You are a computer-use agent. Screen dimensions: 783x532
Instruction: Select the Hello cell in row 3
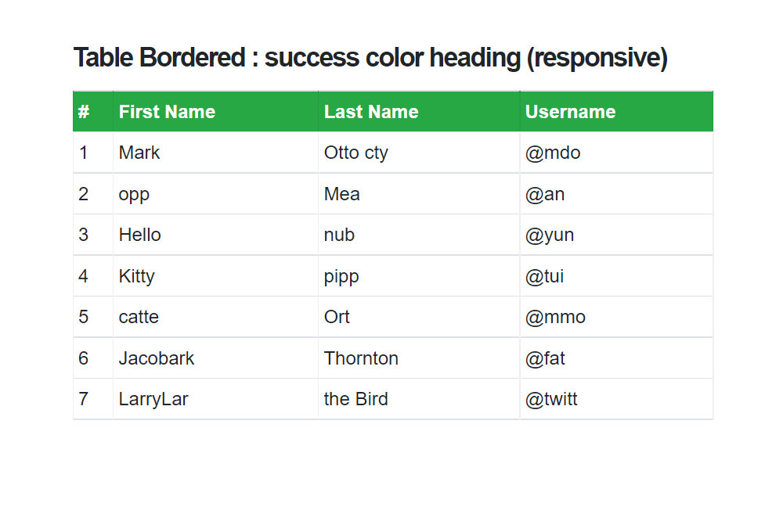point(215,235)
